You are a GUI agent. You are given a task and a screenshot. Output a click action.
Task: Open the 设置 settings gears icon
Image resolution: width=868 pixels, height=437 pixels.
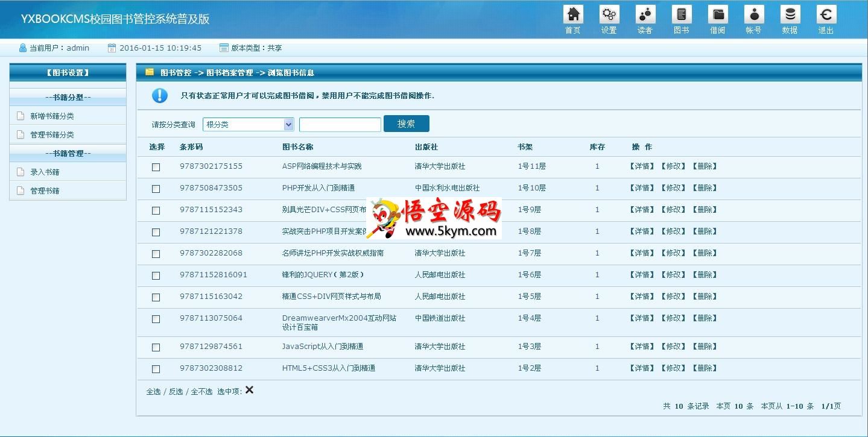coord(609,14)
